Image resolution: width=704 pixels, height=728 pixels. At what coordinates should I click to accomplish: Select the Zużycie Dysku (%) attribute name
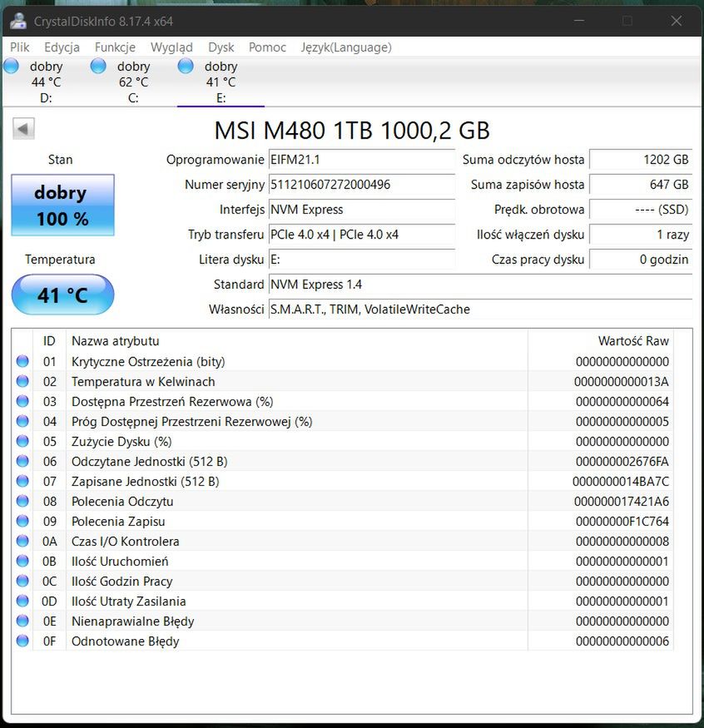pos(121,442)
